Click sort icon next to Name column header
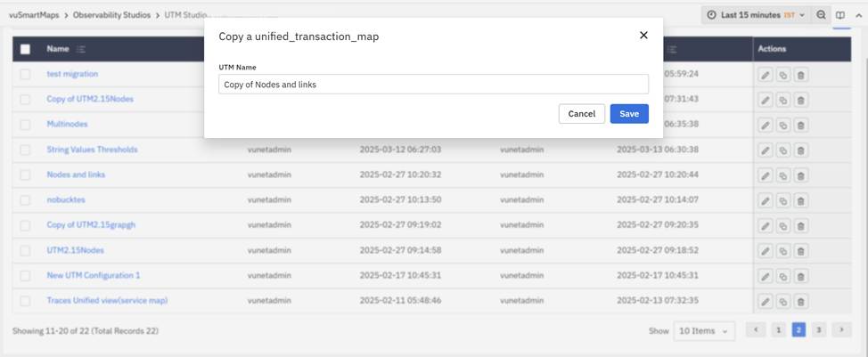Image resolution: width=868 pixels, height=357 pixels. coord(81,49)
